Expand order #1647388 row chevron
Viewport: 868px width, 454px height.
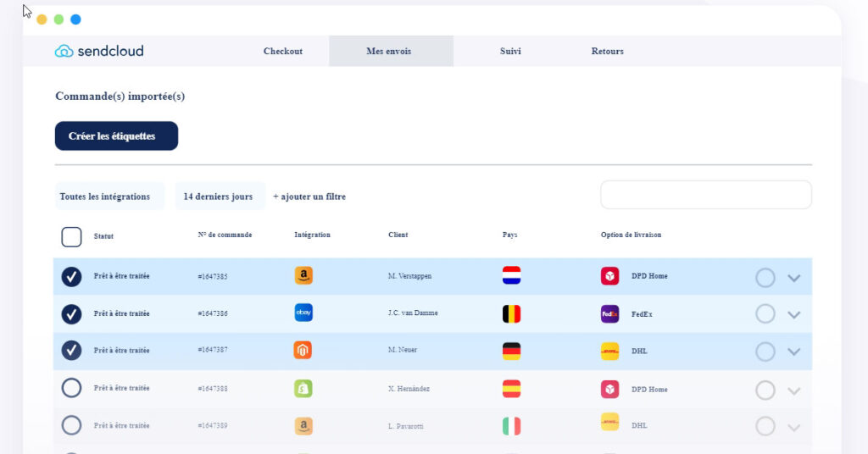click(x=794, y=391)
